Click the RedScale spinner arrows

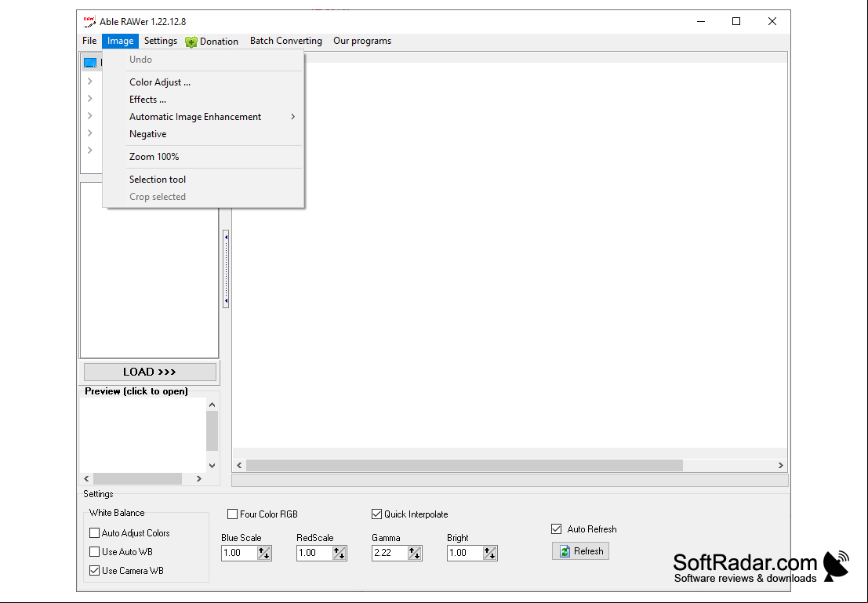[340, 553]
